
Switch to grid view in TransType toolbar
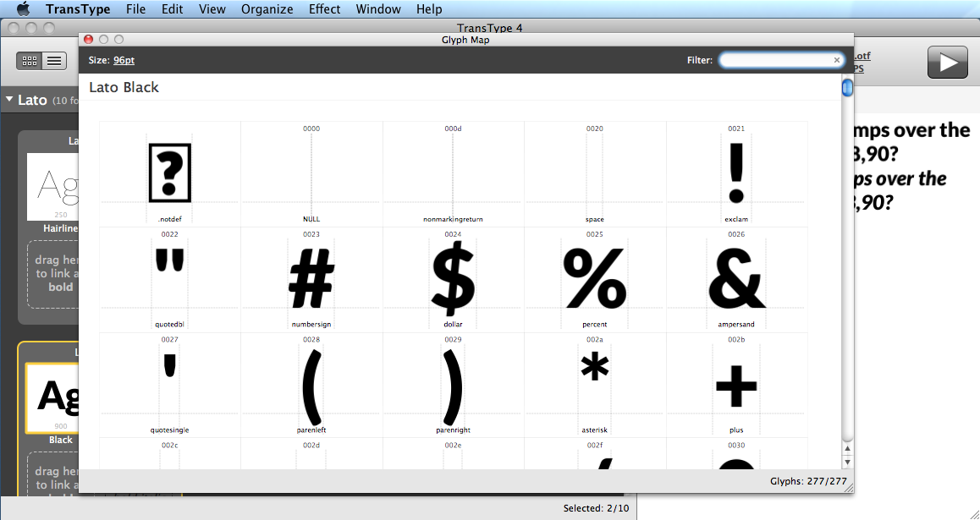point(30,61)
